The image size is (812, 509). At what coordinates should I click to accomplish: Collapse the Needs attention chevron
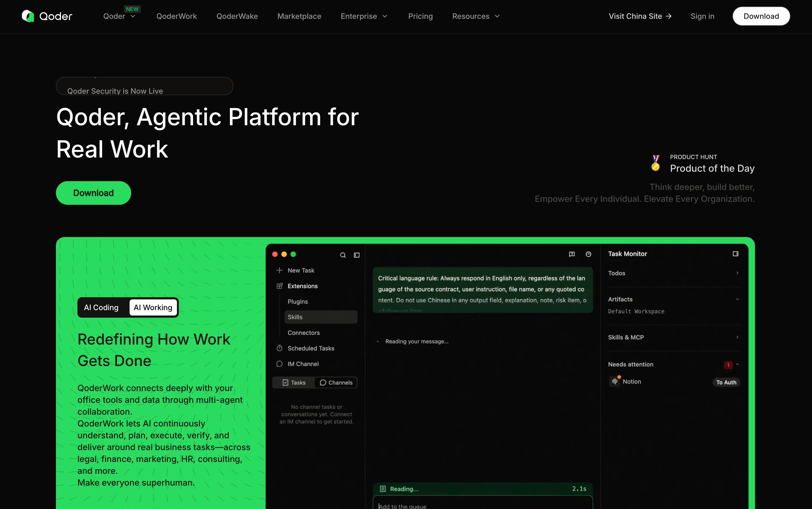(737, 364)
